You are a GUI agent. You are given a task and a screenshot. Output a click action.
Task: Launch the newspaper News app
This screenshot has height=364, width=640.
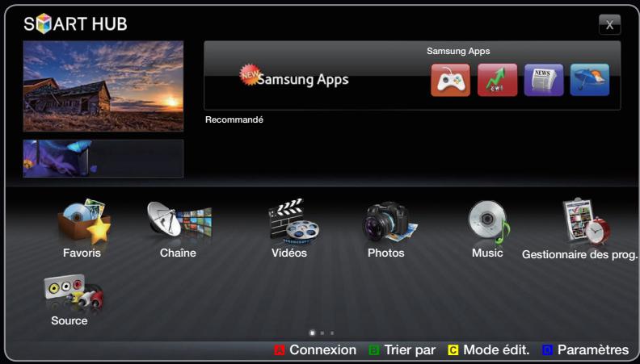[544, 80]
